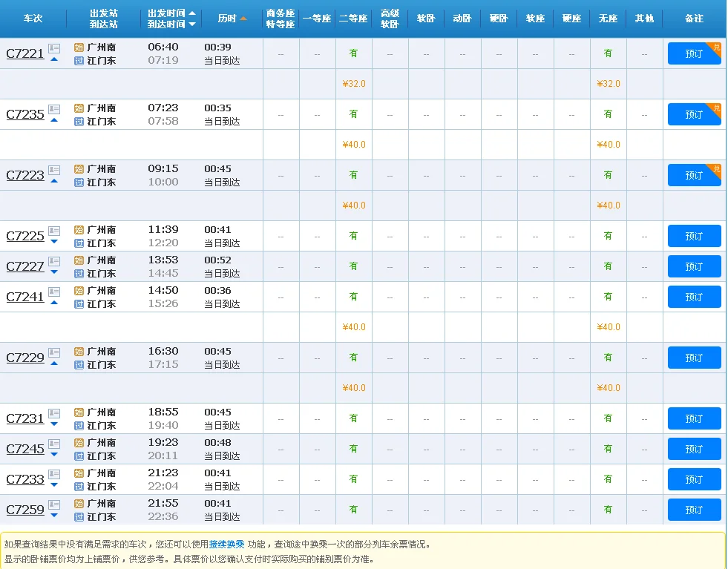
Task: Click the timetable card icon beside C7221
Action: [x=53, y=47]
